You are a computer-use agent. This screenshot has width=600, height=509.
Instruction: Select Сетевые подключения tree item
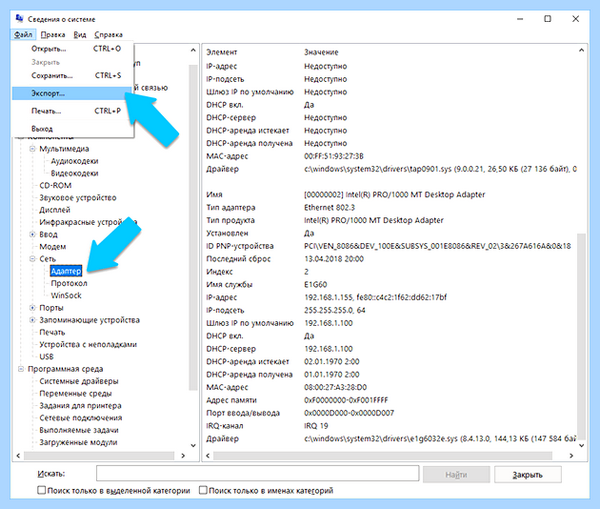click(x=81, y=418)
